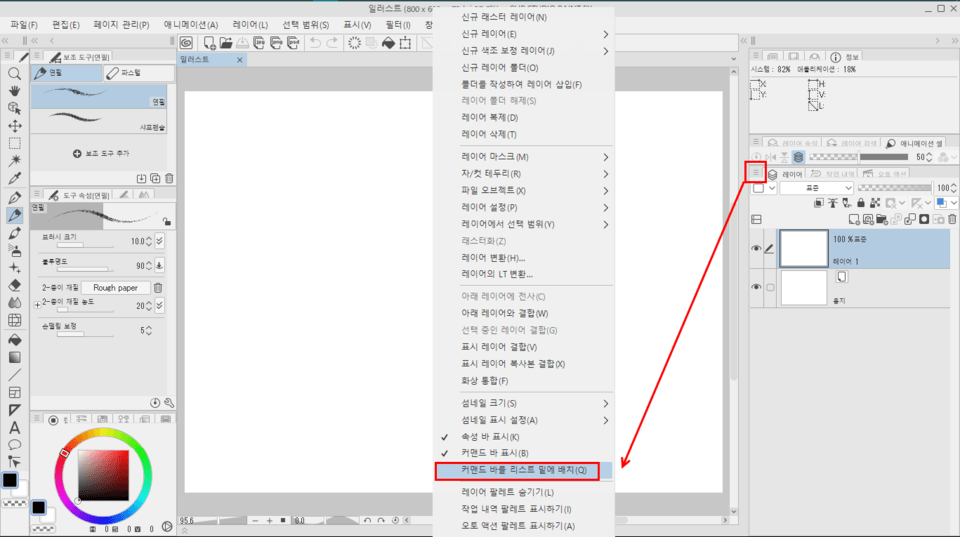Toggle lock layer icon in layer panel
This screenshot has height=537, width=960.
861,203
